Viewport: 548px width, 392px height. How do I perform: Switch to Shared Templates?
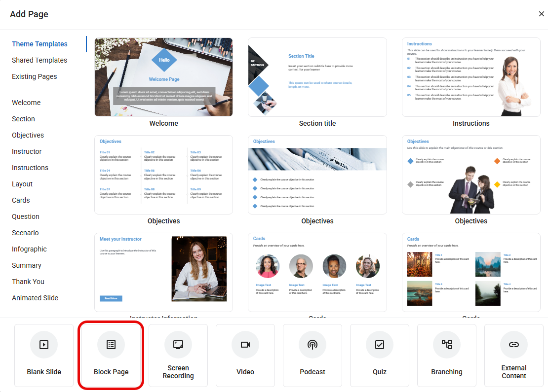[x=39, y=60]
